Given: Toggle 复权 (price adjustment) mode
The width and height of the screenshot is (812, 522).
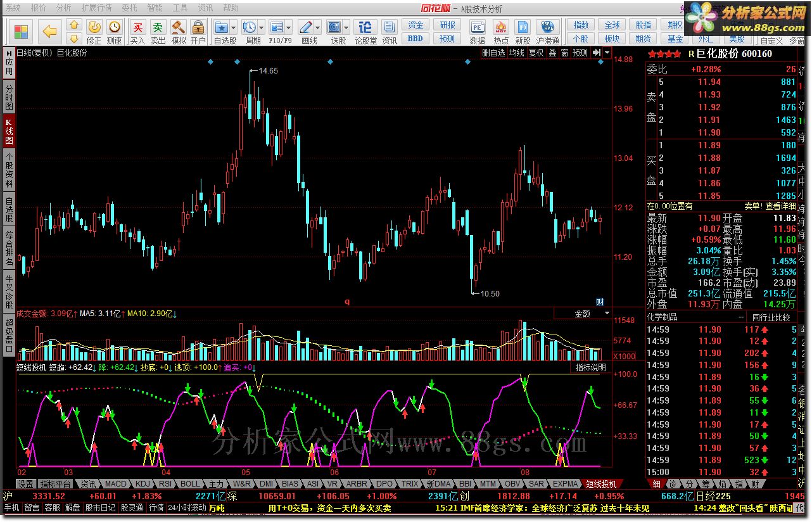Looking at the screenshot, I should (536, 53).
